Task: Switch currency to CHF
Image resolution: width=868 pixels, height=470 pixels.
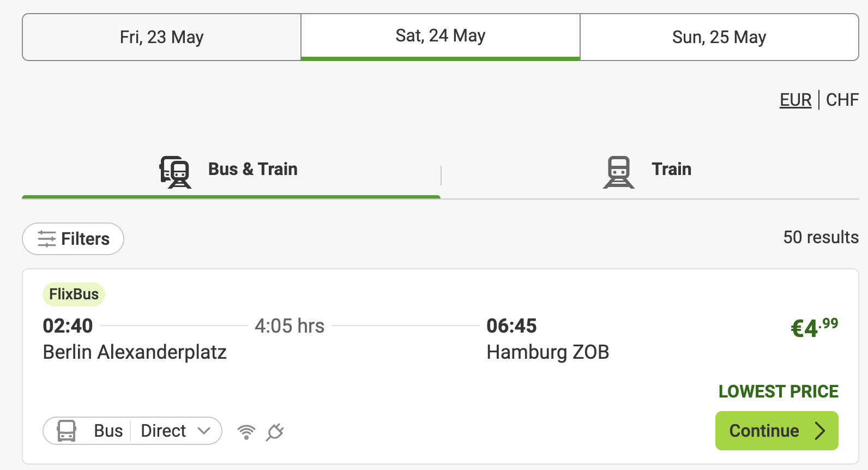Action: pyautogui.click(x=842, y=100)
